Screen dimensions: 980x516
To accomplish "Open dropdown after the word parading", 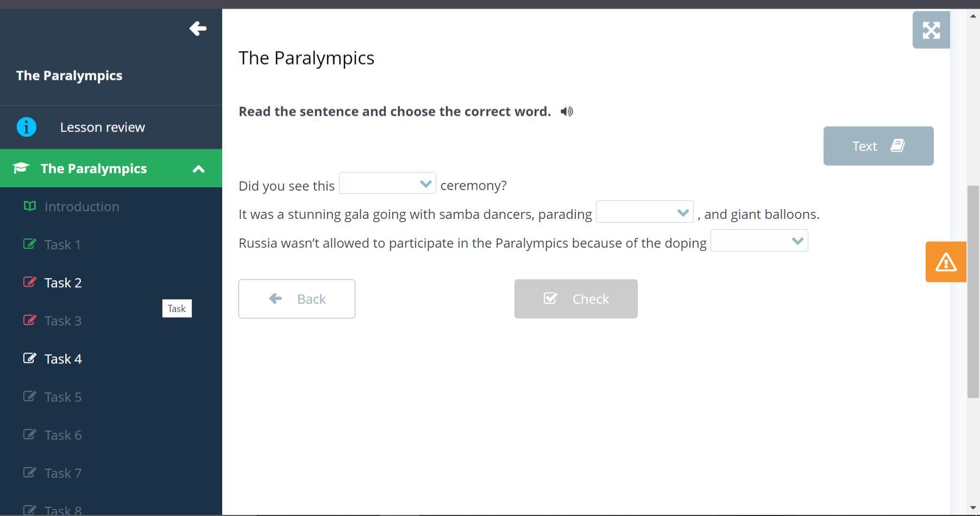I will pyautogui.click(x=645, y=212).
